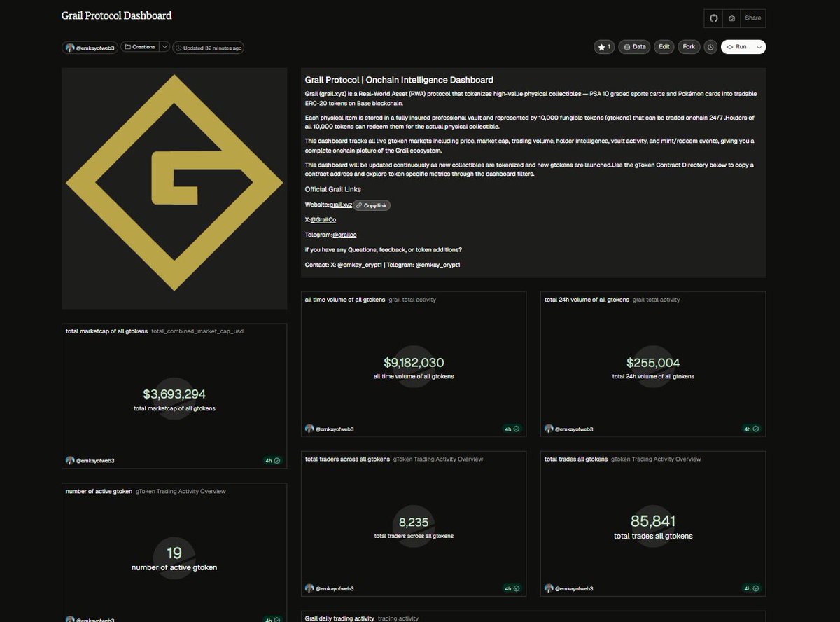Click the 4h badge on total traders card
Image resolution: width=840 pixels, height=622 pixels.
(512, 588)
